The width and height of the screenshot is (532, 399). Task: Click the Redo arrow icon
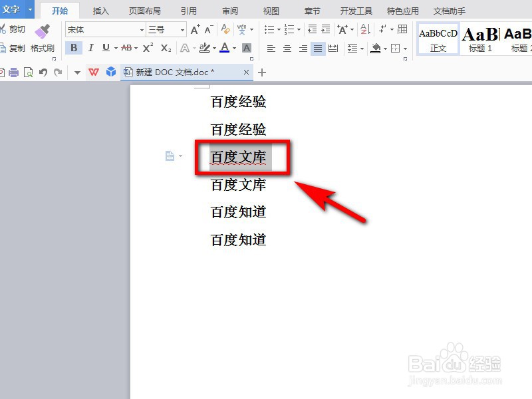(x=58, y=72)
